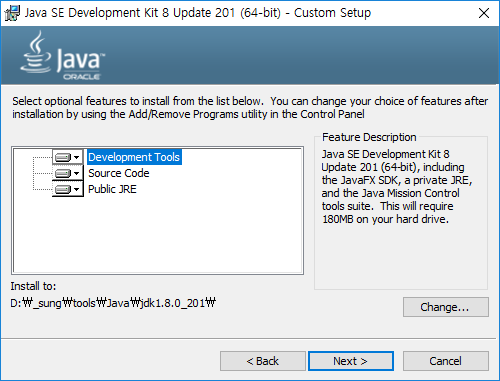Click the installer icon in the title bar
Image resolution: width=500 pixels, height=381 pixels.
[x=12, y=13]
